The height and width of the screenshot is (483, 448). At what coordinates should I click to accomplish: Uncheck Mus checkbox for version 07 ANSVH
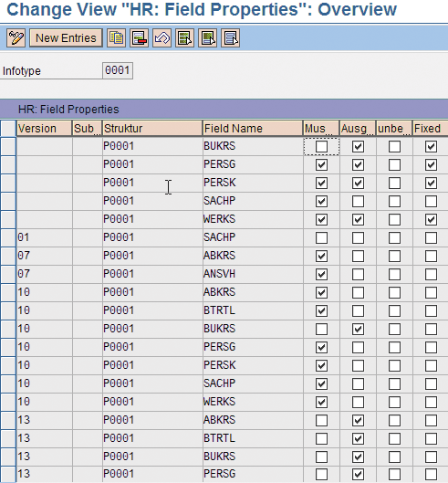tap(321, 274)
